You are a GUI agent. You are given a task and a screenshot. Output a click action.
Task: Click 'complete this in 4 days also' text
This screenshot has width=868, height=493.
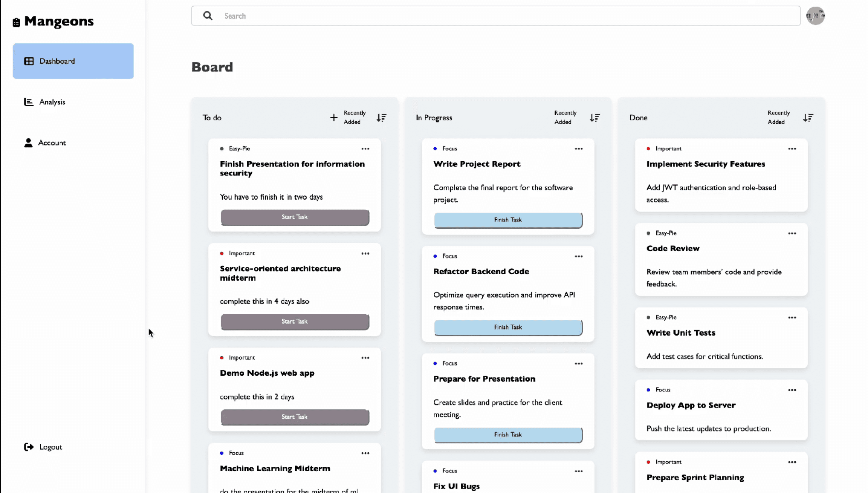point(265,301)
